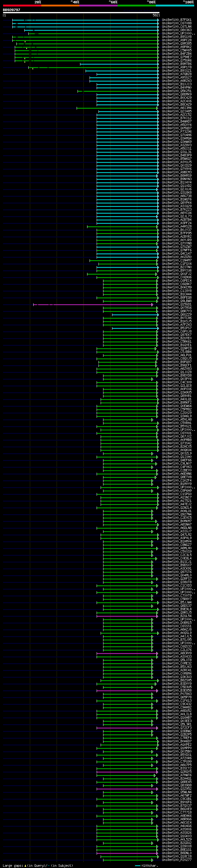The height and width of the screenshot is (868, 197).
Task: Open hit UniRef100_C6TLN4
Action: coord(176,26)
